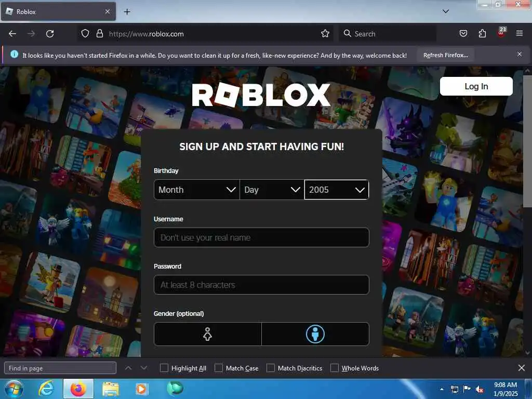Viewport: 532px width, 399px height.
Task: Click the Username input field
Action: (x=261, y=237)
